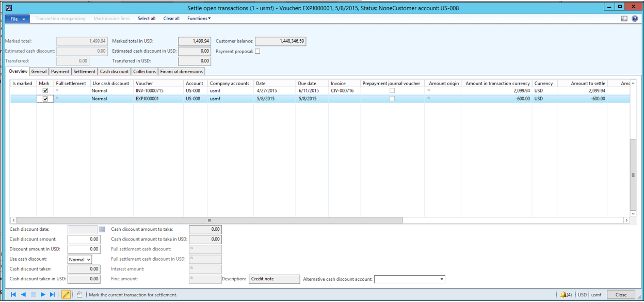Switch to the Settlement tab
The height and width of the screenshot is (302, 644).
(x=84, y=72)
